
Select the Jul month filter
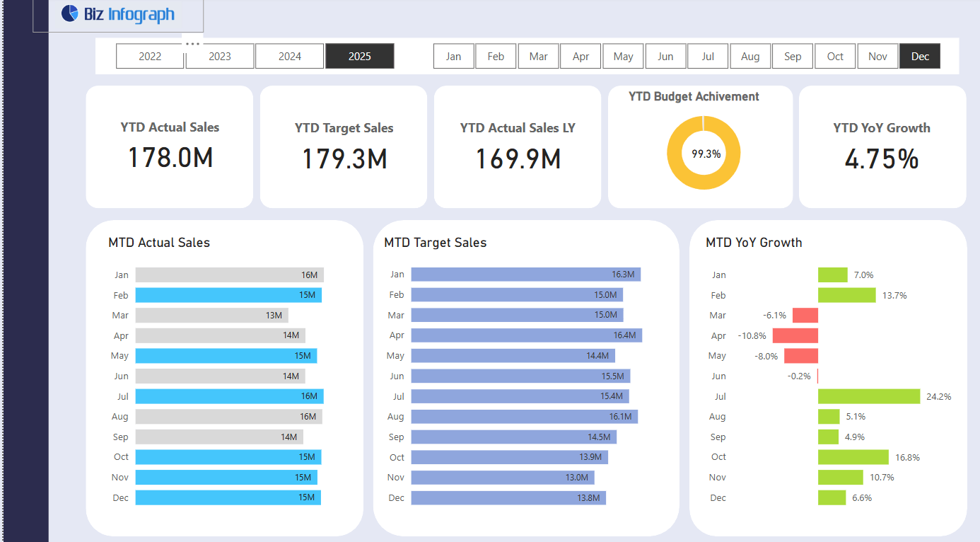[x=708, y=56]
